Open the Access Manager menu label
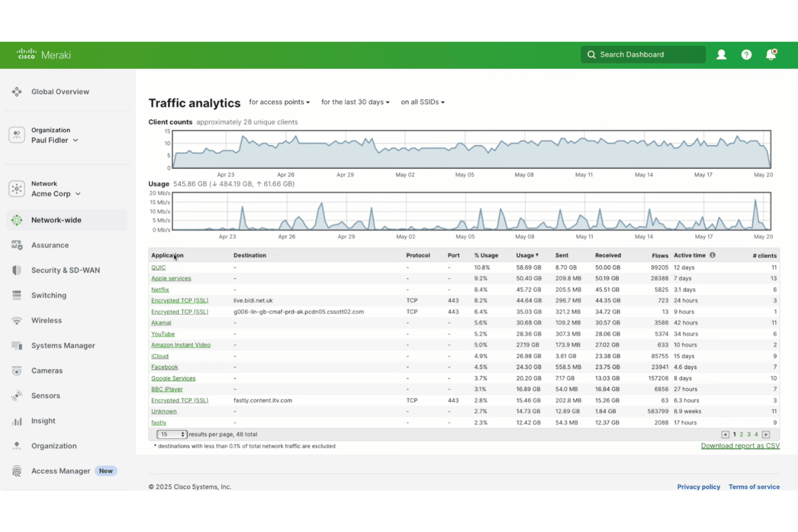Image resolution: width=798 pixels, height=532 pixels. tap(60, 471)
